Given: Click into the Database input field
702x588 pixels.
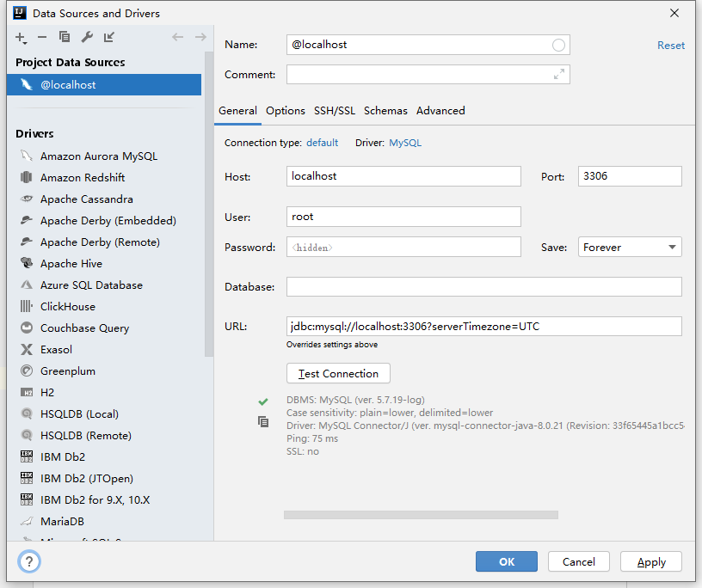Looking at the screenshot, I should tap(483, 286).
